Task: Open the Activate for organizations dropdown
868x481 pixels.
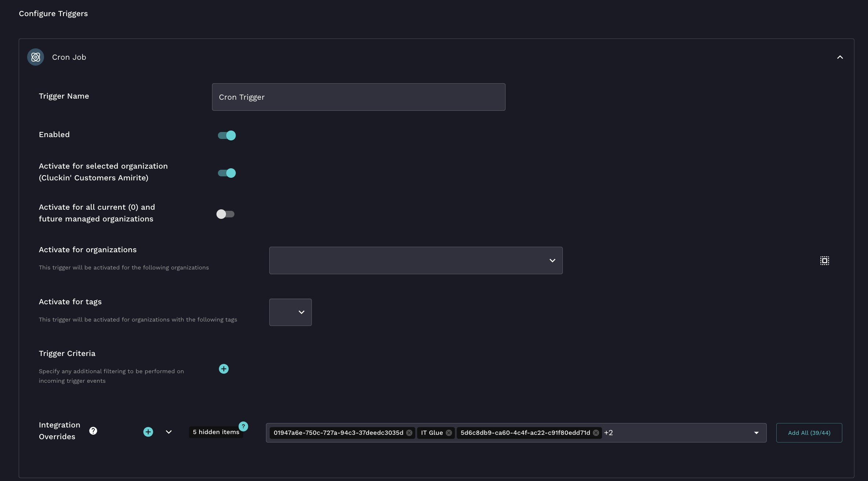Action: pos(416,261)
